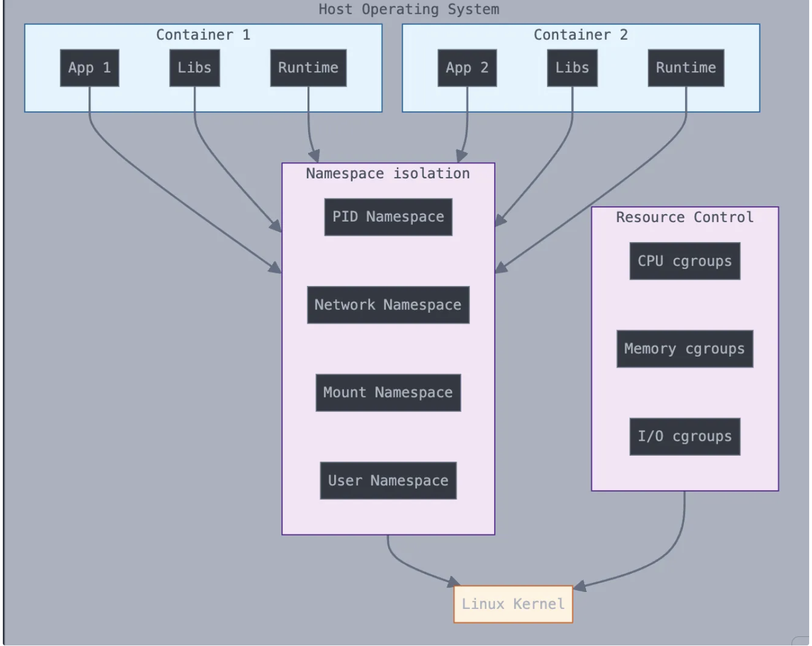812x646 pixels.
Task: Click the Resource Control heading
Action: [x=684, y=217]
